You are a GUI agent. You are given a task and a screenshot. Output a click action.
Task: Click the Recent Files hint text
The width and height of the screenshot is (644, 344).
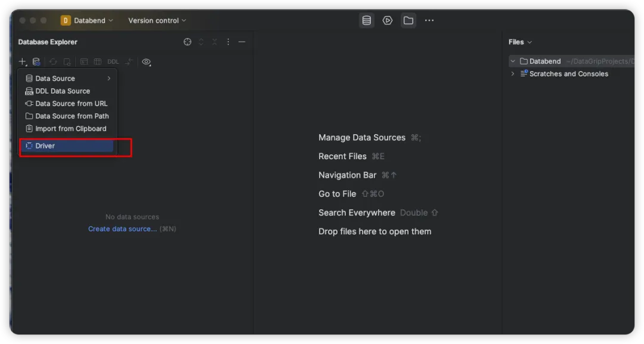(342, 156)
